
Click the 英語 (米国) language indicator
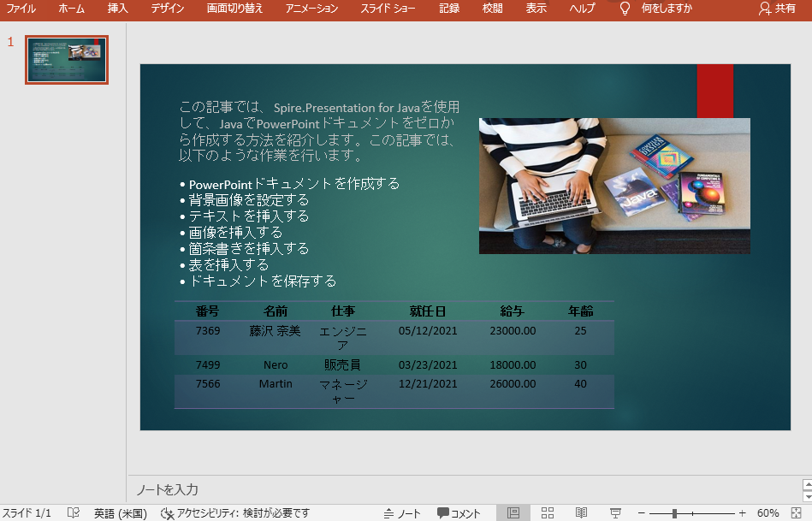coord(120,513)
